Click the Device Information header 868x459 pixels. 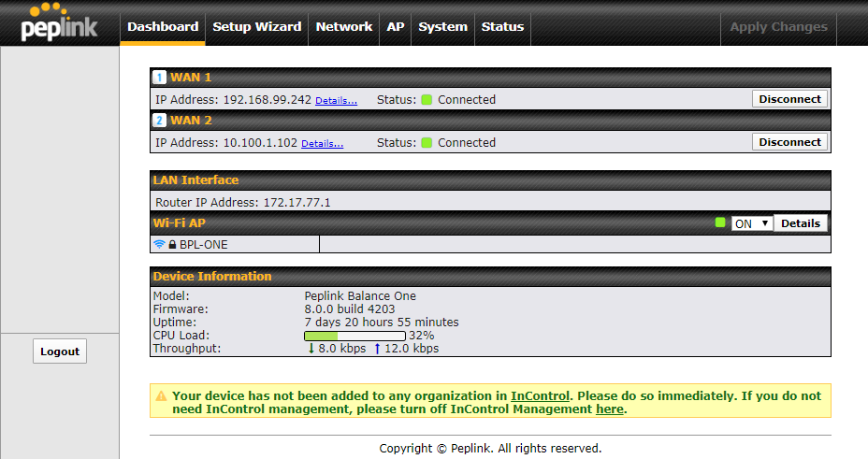point(212,277)
